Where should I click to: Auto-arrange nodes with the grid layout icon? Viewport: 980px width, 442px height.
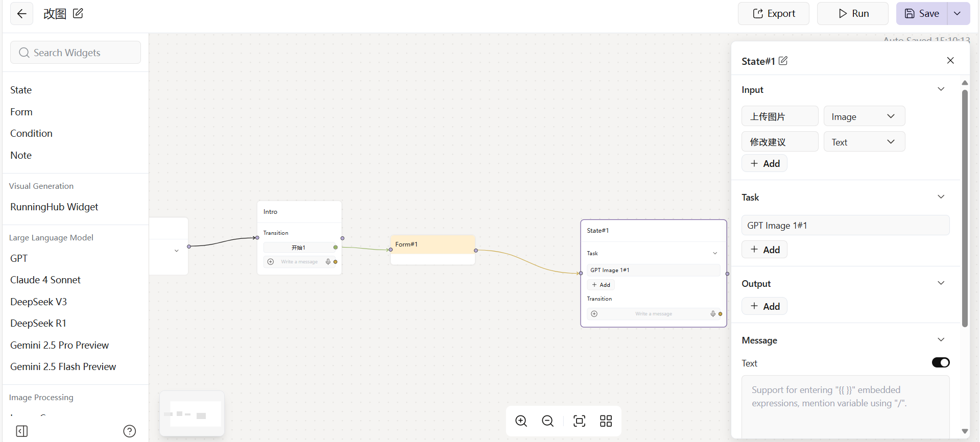click(x=606, y=421)
